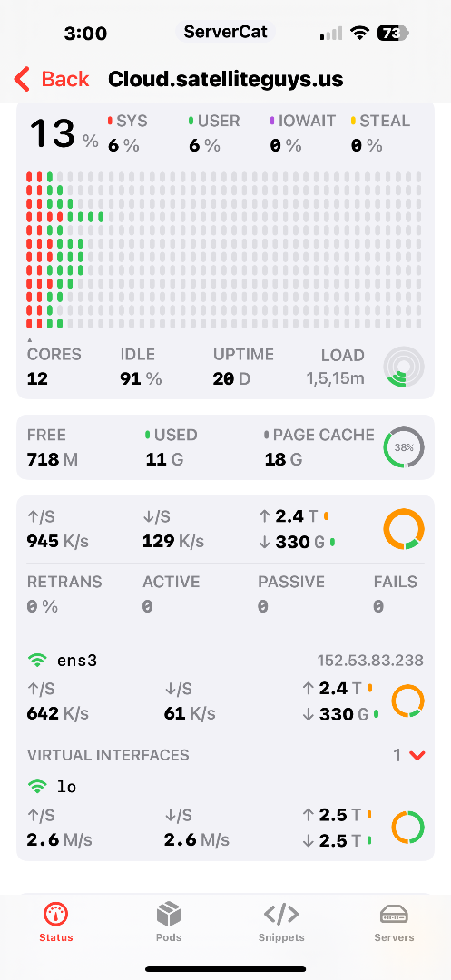
Task: Tap the IP address 152.53.83.238
Action: (x=370, y=660)
